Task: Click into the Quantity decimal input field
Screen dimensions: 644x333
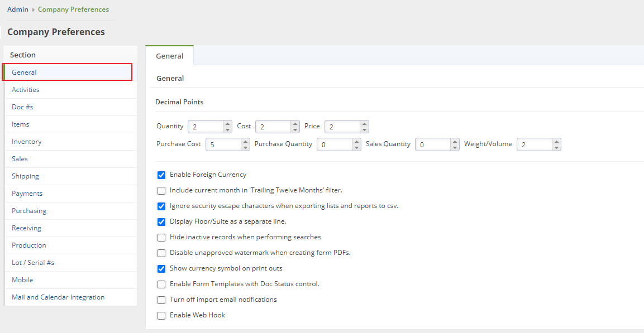Action: 206,127
